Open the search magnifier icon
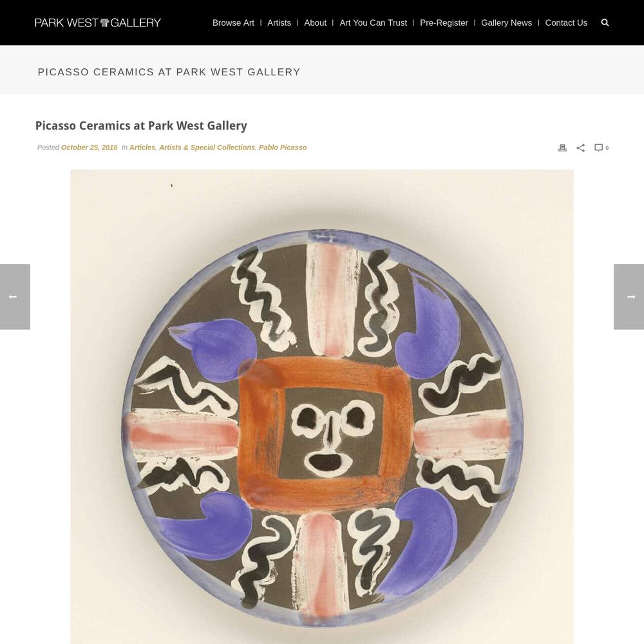 pyautogui.click(x=605, y=23)
